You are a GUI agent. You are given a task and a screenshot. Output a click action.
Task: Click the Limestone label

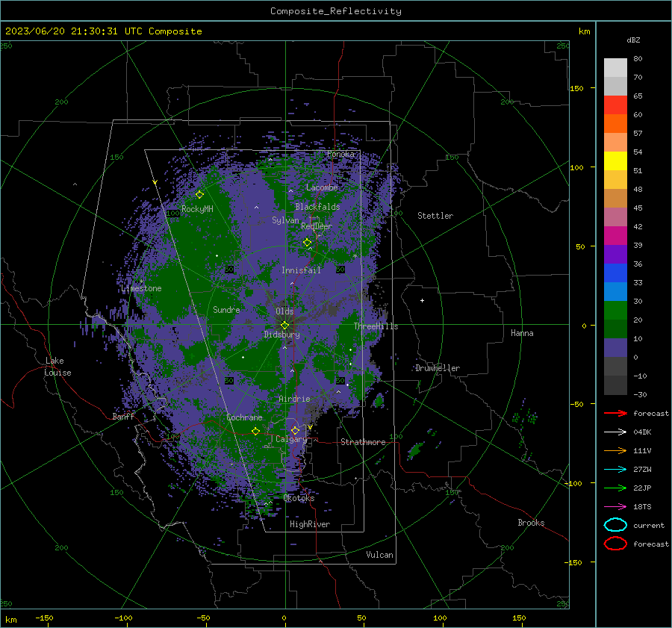point(141,288)
